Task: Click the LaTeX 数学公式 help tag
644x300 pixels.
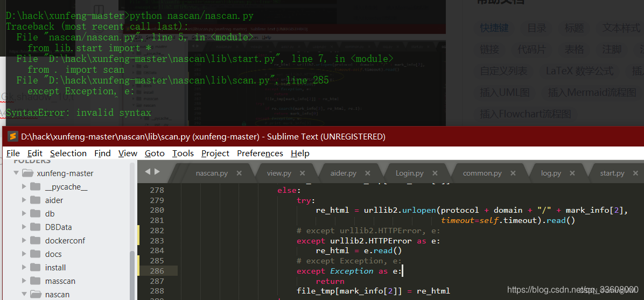Action: [579, 71]
